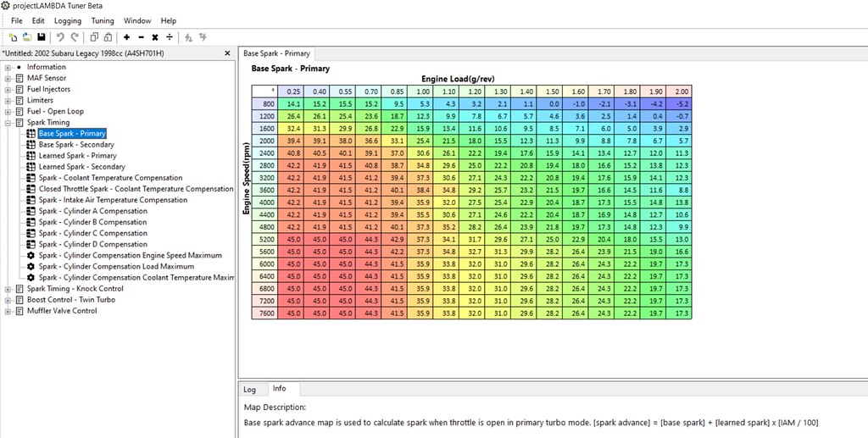This screenshot has height=438, width=868.
Task: Click the table icon beside Learned Spark - Secondary
Action: click(31, 166)
